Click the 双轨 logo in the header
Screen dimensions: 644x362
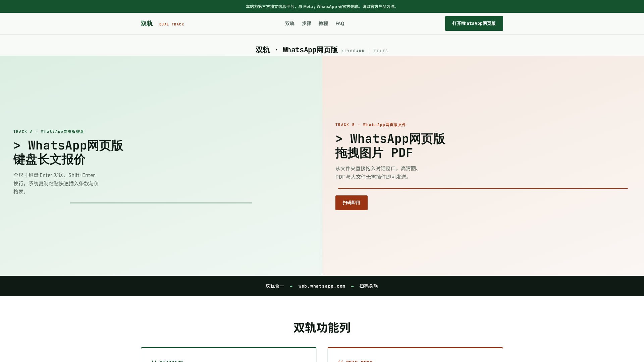(147, 23)
